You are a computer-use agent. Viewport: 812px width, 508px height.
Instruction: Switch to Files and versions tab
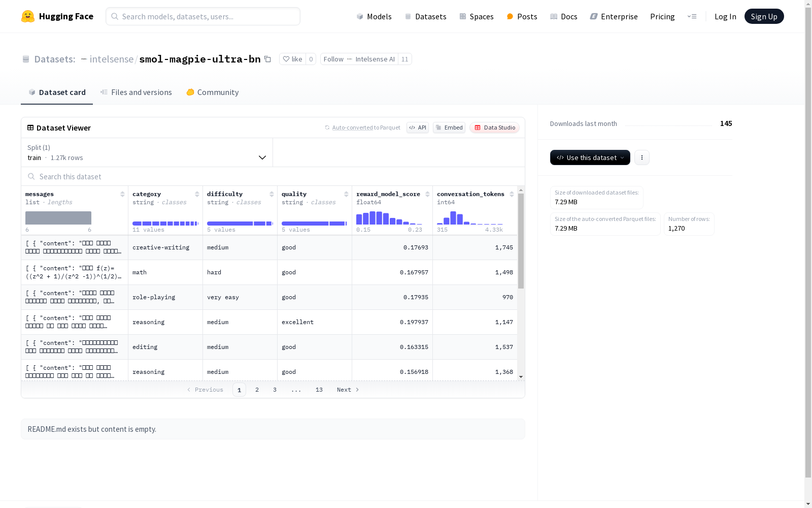pyautogui.click(x=137, y=92)
